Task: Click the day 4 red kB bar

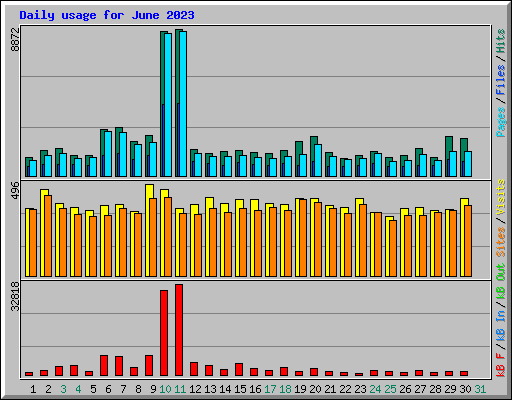Action: click(74, 370)
